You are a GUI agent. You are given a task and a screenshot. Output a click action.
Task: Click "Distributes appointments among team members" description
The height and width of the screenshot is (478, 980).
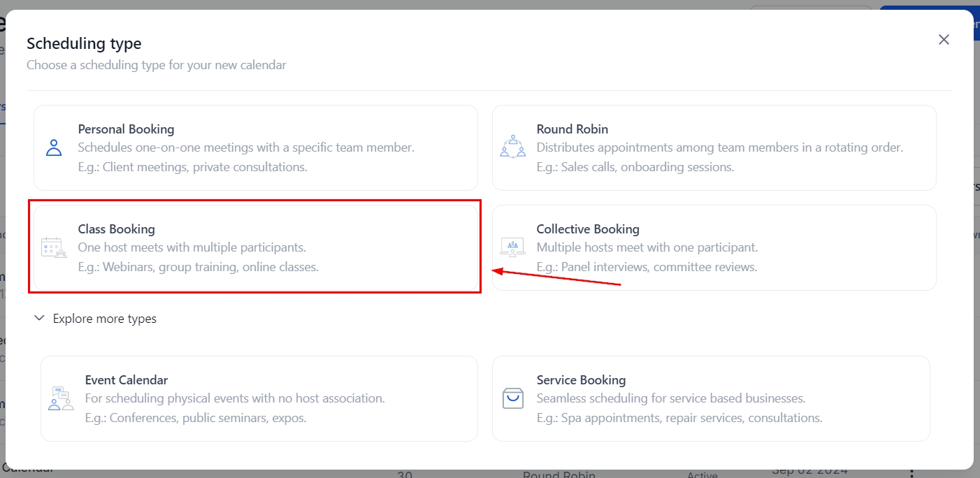coord(719,147)
